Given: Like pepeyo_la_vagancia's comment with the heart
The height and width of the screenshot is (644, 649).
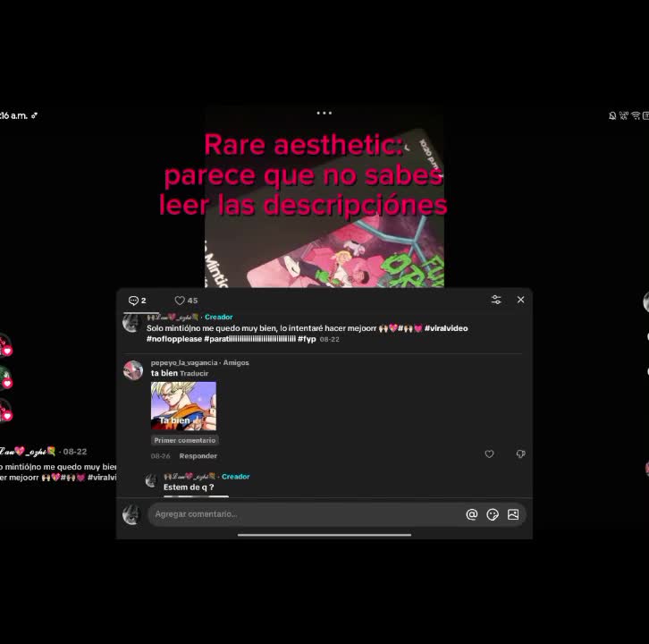Looking at the screenshot, I should point(489,453).
